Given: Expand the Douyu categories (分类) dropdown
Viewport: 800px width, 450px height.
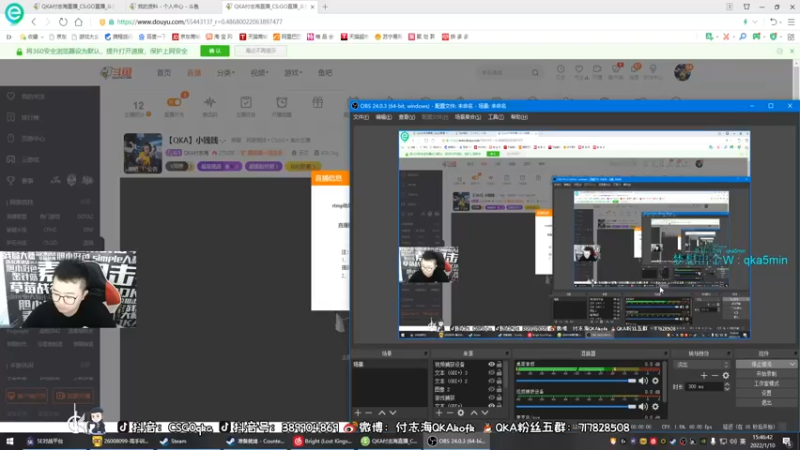Looking at the screenshot, I should pos(226,73).
